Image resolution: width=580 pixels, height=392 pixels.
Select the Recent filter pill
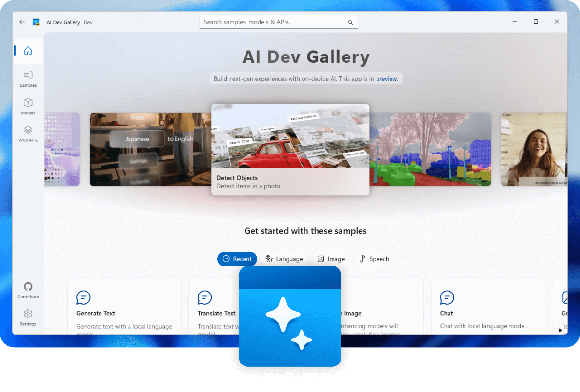point(237,259)
